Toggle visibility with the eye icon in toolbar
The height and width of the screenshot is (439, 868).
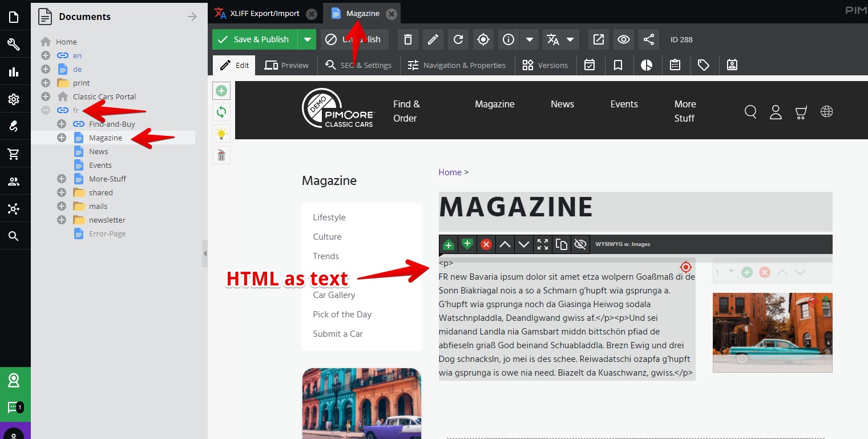click(623, 39)
